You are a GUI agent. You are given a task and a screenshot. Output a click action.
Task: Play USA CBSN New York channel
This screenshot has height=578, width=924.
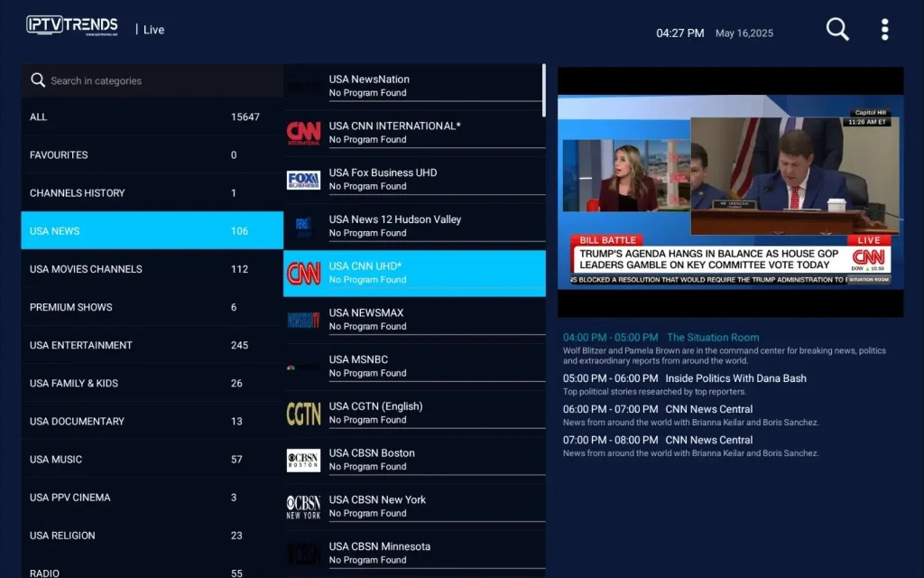pyautogui.click(x=414, y=507)
